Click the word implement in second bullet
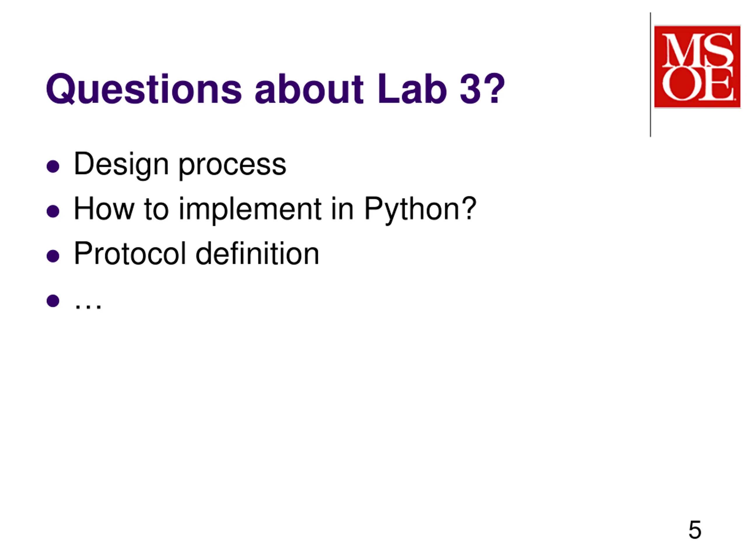Screen dimensions: 747x560 [x=250, y=210]
